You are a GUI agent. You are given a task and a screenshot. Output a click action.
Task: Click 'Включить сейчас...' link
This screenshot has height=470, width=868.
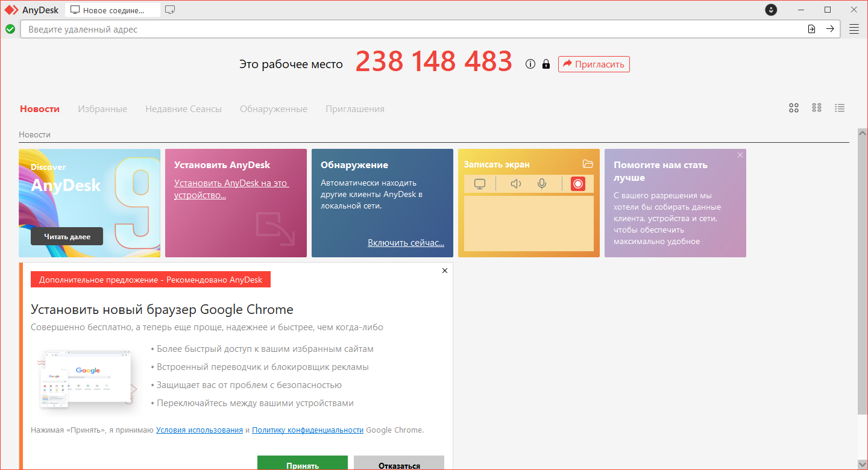[406, 243]
